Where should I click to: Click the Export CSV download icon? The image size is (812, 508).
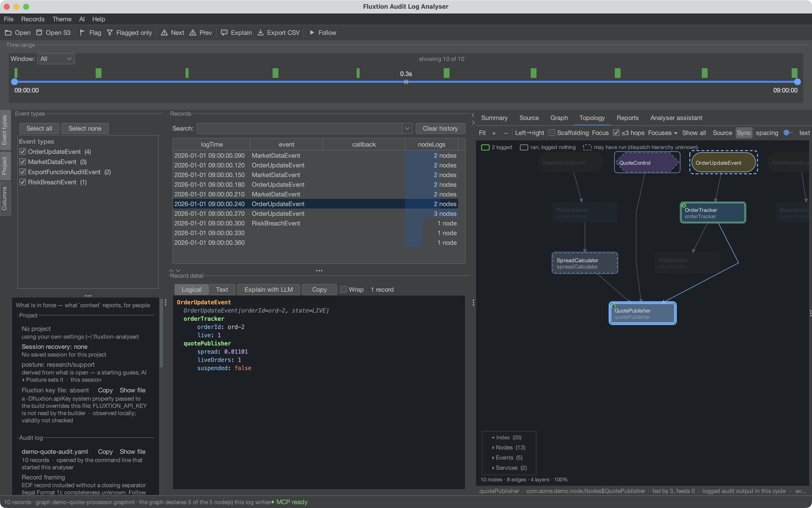260,33
